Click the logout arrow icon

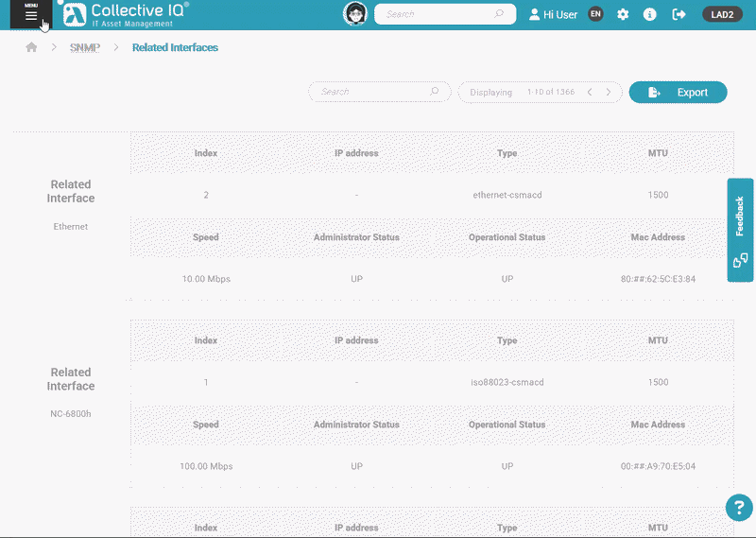(679, 14)
